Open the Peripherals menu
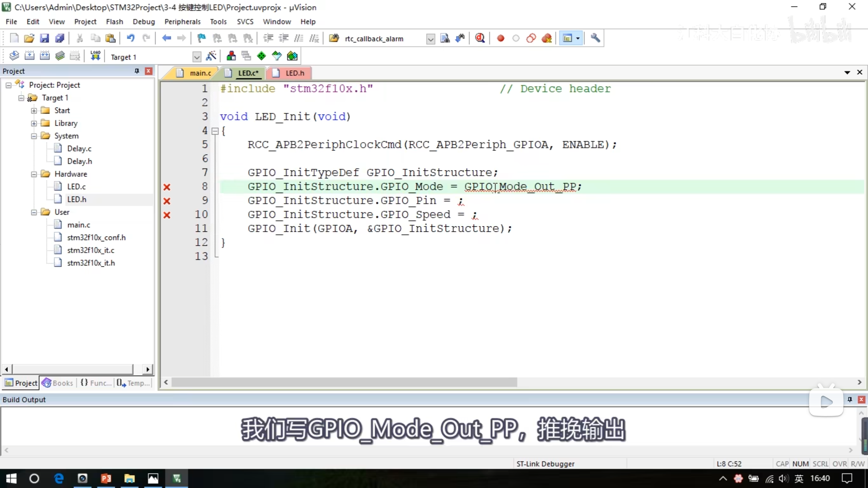 pyautogui.click(x=182, y=22)
